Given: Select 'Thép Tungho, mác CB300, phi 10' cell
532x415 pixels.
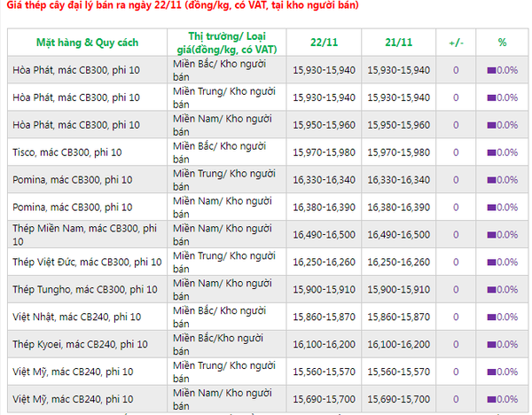Looking at the screenshot, I should click(x=85, y=290).
